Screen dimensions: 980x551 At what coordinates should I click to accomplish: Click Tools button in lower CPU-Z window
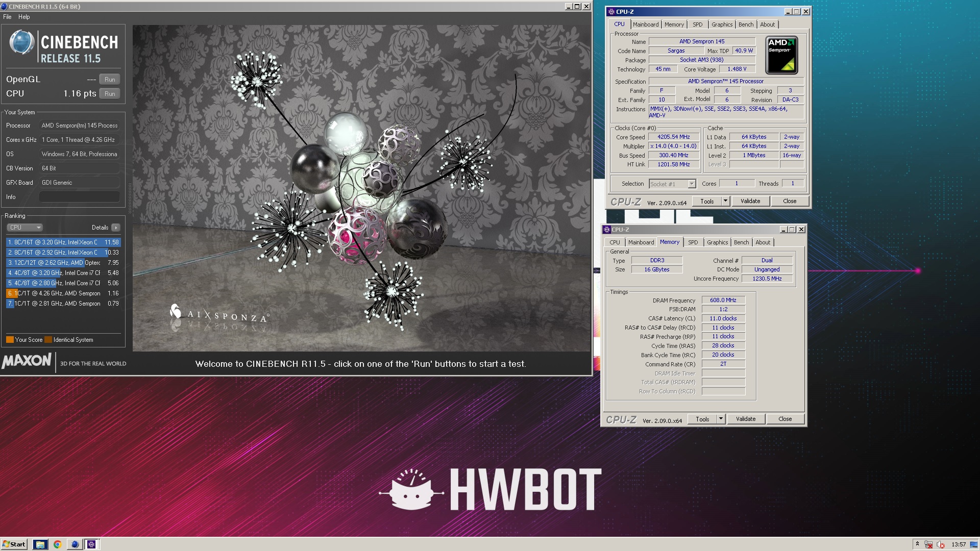click(x=702, y=419)
